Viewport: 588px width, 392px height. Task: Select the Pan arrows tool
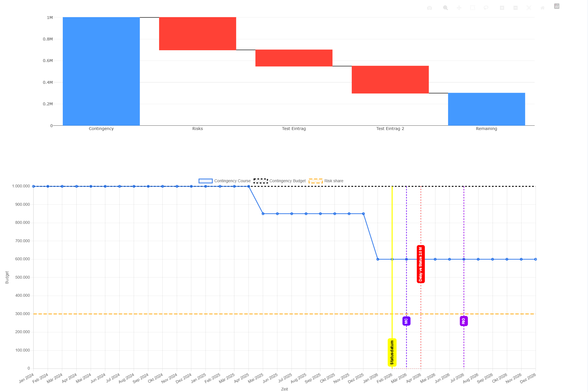coord(459,8)
